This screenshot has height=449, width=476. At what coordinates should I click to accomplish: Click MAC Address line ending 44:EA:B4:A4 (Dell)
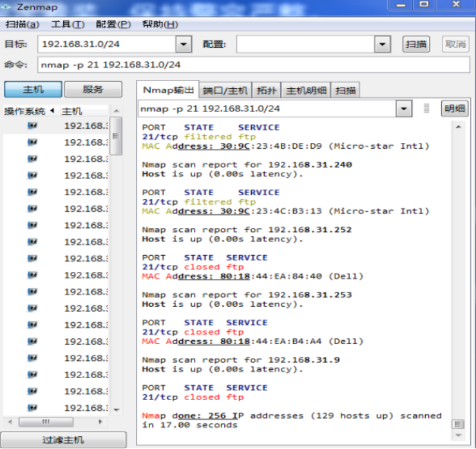point(252,341)
